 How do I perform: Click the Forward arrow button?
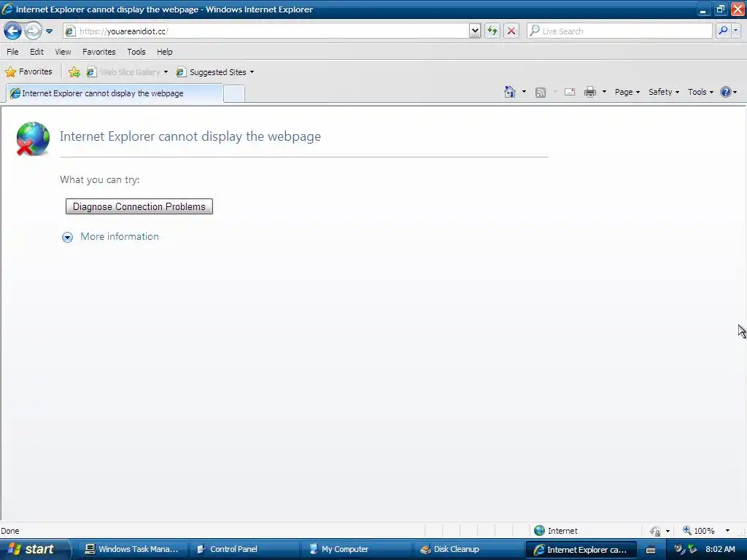tap(33, 31)
